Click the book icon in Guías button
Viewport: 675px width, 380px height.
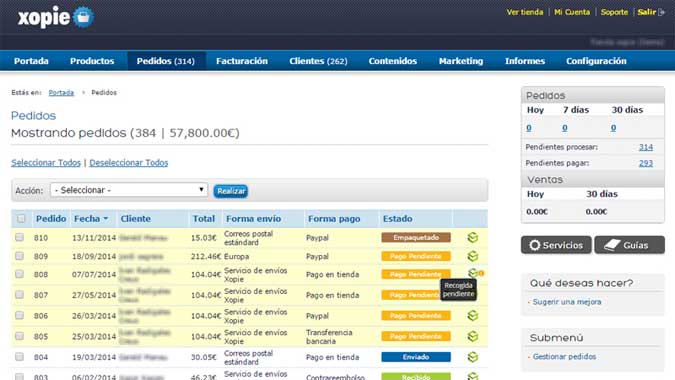click(x=611, y=245)
